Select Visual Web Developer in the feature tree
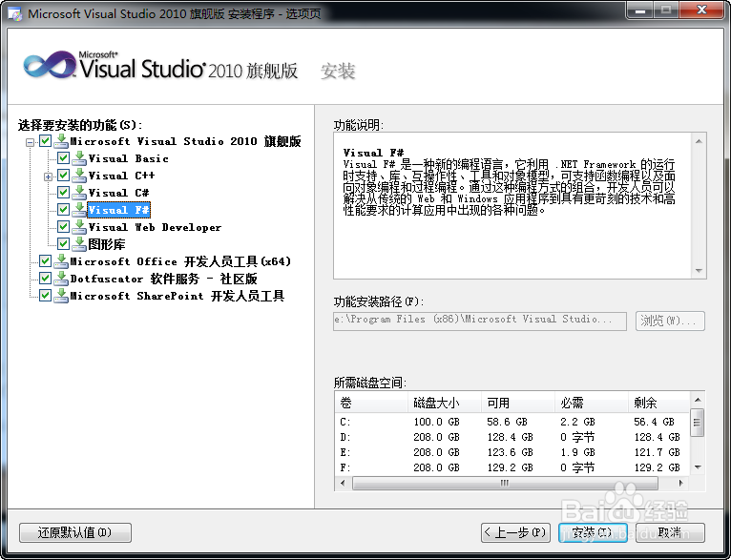The image size is (731, 560). 155,227
